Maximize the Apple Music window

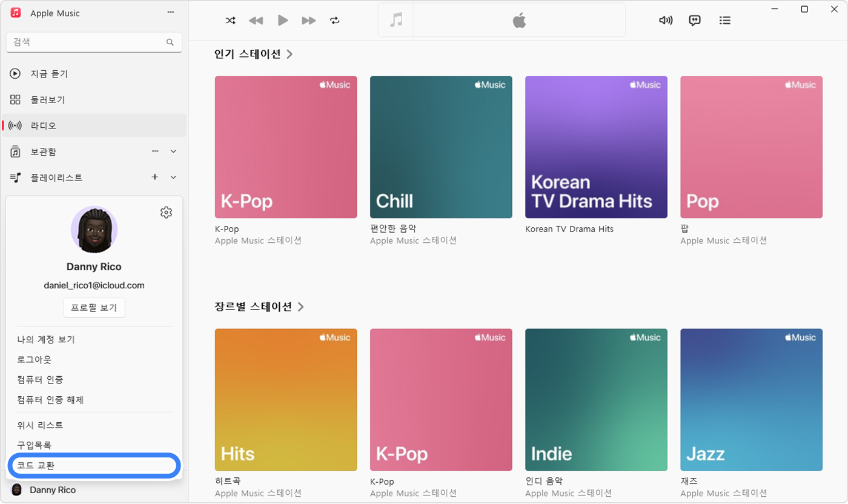pos(804,8)
